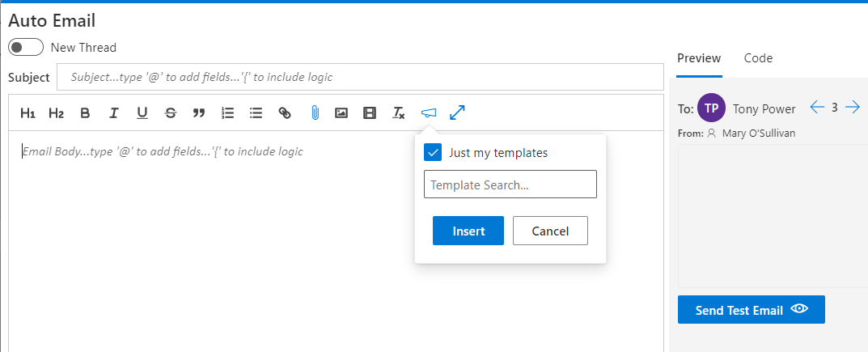Uncheck Just my templates checkbox
This screenshot has height=352, width=868.
[433, 152]
